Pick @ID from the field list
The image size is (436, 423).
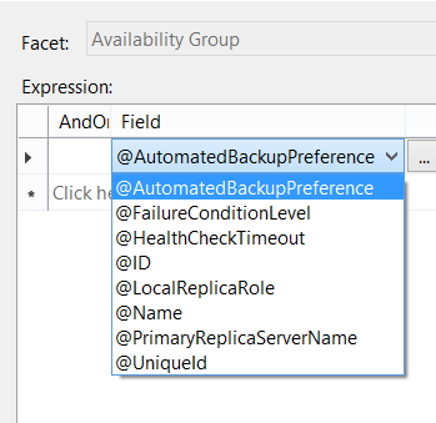click(x=258, y=263)
